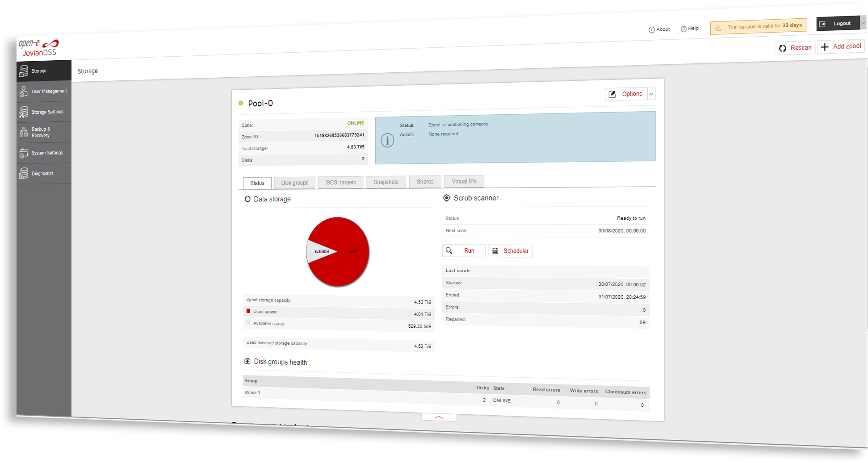This screenshot has height=463, width=868.
Task: Collapse Pool-0 panel with bottom chevron
Action: pyautogui.click(x=439, y=417)
